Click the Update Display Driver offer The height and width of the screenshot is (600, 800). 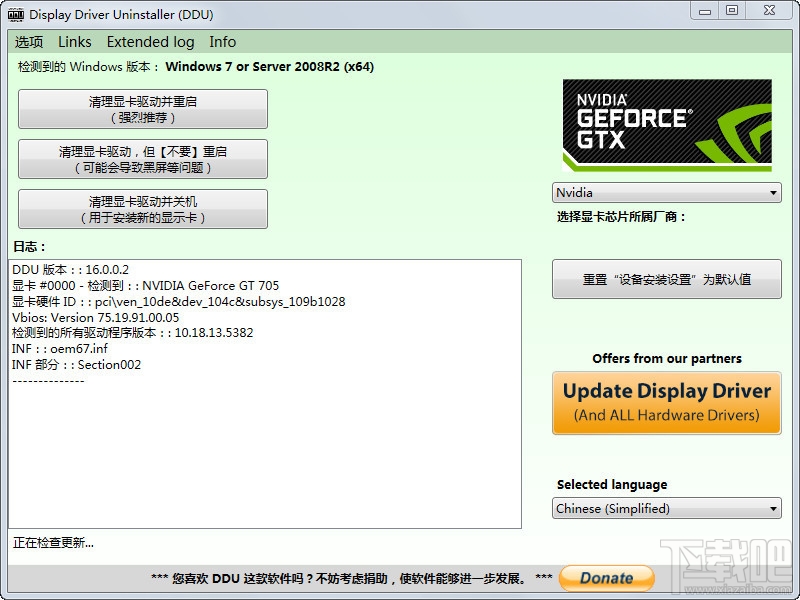(x=666, y=403)
